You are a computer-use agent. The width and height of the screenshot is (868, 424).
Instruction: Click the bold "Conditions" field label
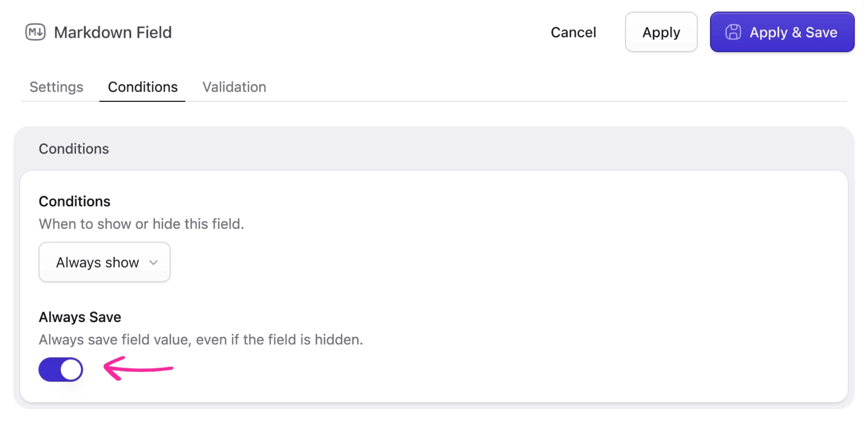75,202
